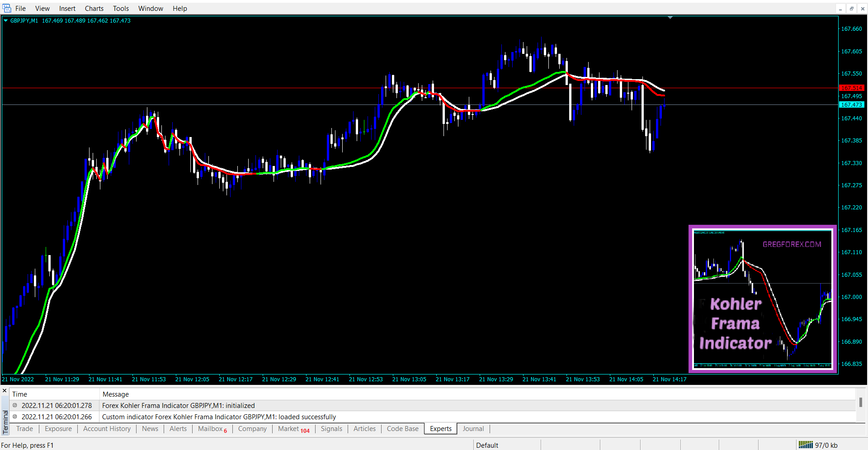Viewport: 868px width, 450px height.
Task: Open the Tools menu
Action: click(x=121, y=9)
